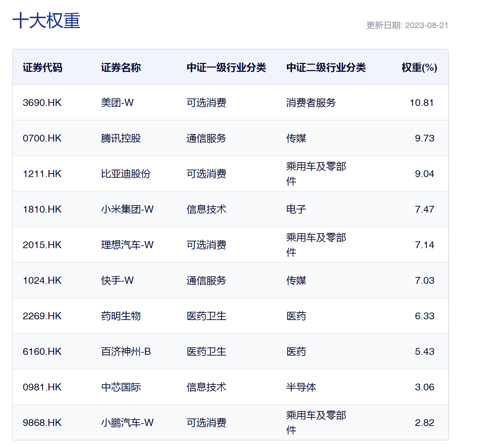Select the 中证一级行业分类 column header
The width and height of the screenshot is (477, 448).
[226, 67]
